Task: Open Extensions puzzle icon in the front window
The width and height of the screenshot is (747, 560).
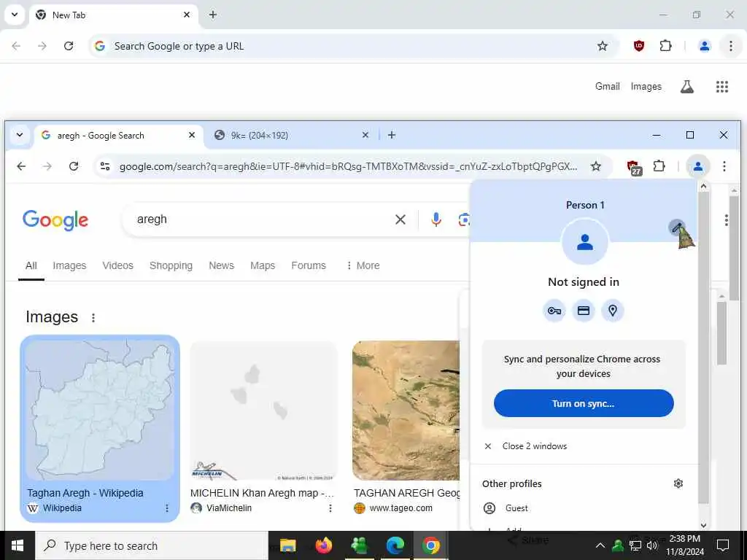Action: click(659, 166)
